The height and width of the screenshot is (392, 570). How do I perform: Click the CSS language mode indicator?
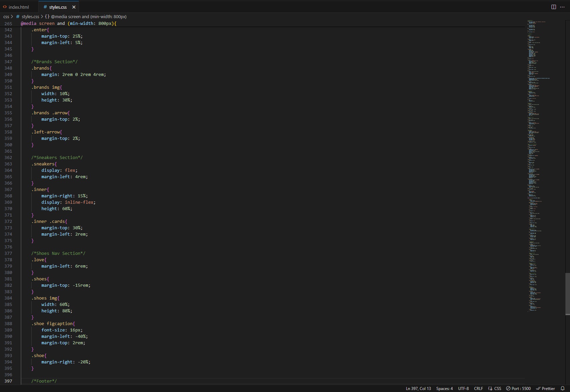click(495, 388)
